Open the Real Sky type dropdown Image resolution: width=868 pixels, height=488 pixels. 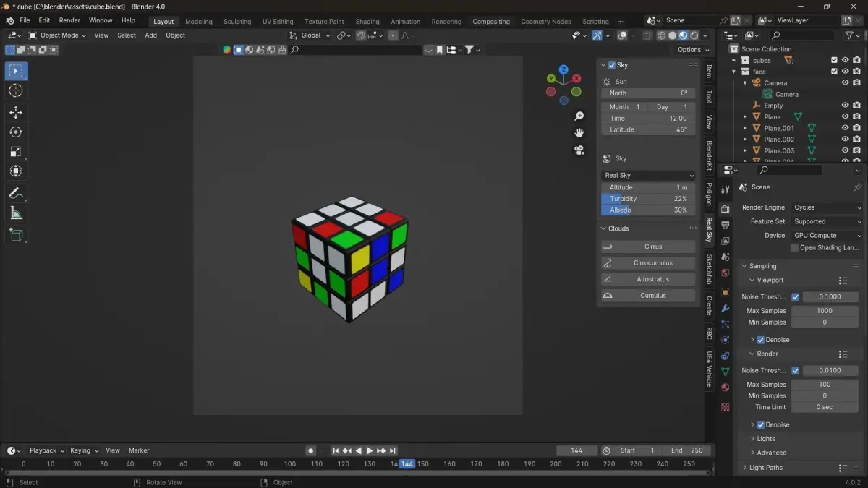click(x=649, y=175)
